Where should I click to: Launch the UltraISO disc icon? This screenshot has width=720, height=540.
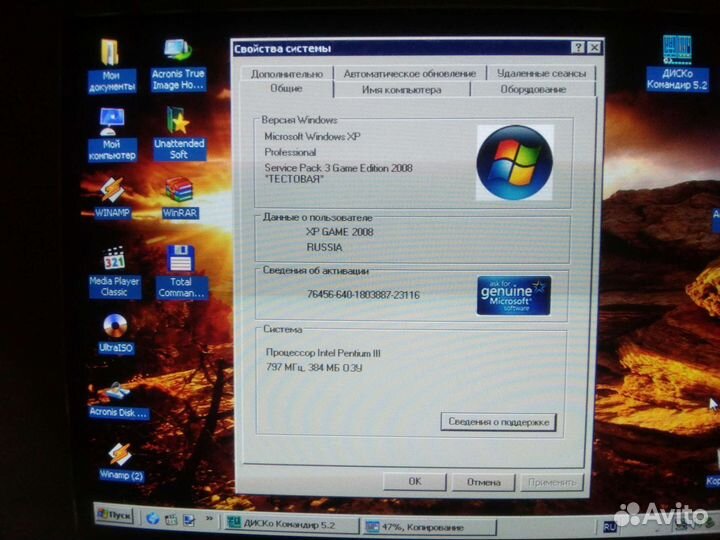point(115,327)
